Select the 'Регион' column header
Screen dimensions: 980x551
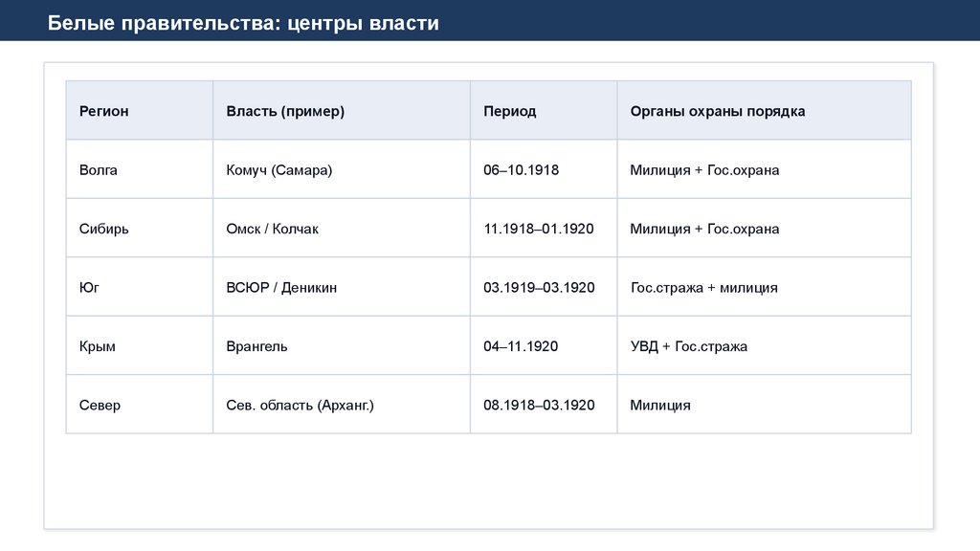(103, 111)
